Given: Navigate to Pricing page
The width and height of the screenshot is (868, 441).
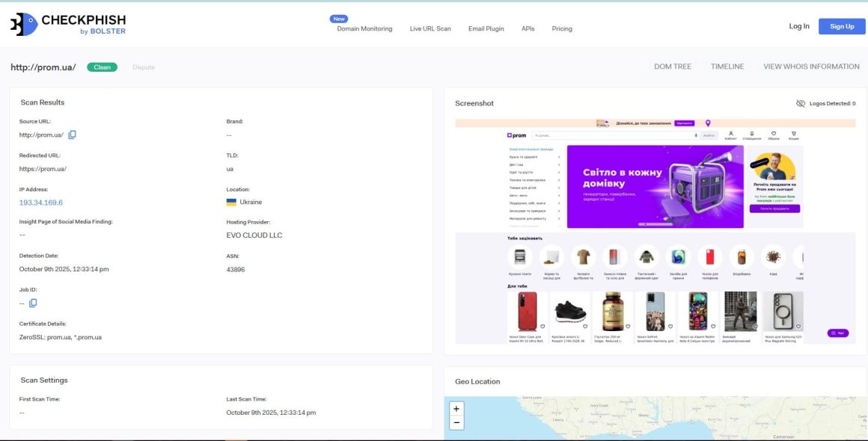Looking at the screenshot, I should 562,28.
